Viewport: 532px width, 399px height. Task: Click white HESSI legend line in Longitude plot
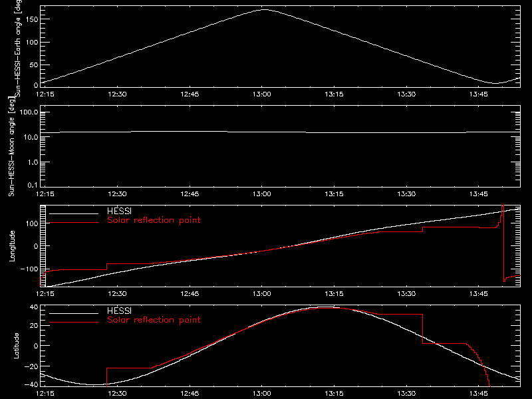(x=74, y=213)
